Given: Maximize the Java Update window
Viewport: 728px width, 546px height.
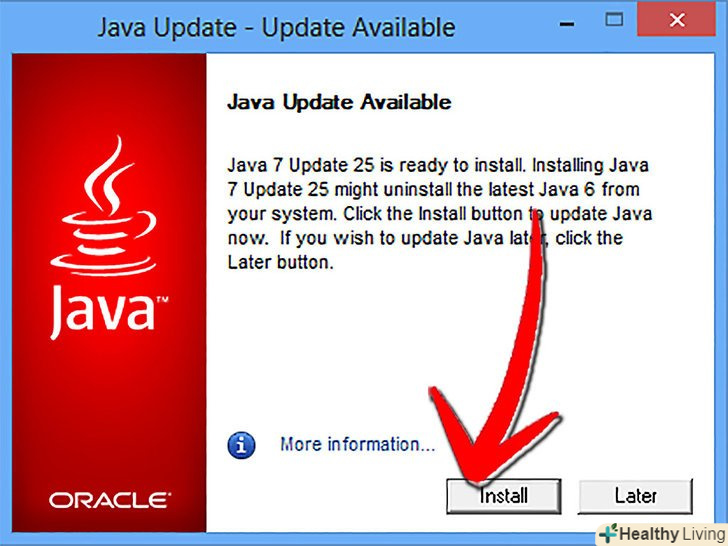Looking at the screenshot, I should 614,20.
